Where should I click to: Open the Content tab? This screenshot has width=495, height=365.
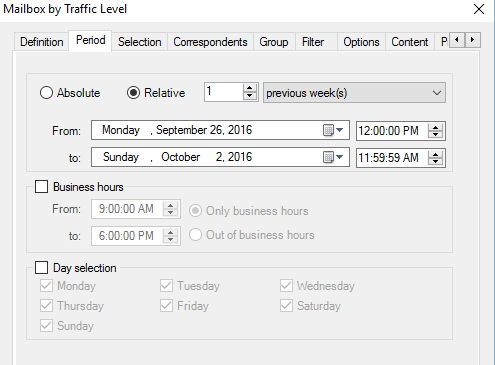point(410,42)
